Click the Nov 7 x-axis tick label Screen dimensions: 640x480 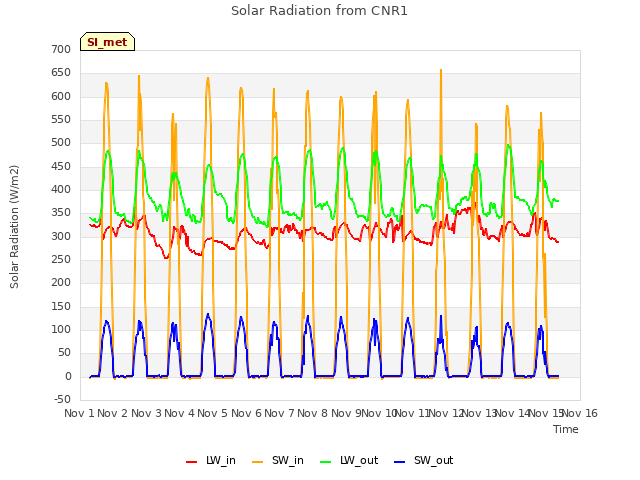pyautogui.click(x=279, y=413)
